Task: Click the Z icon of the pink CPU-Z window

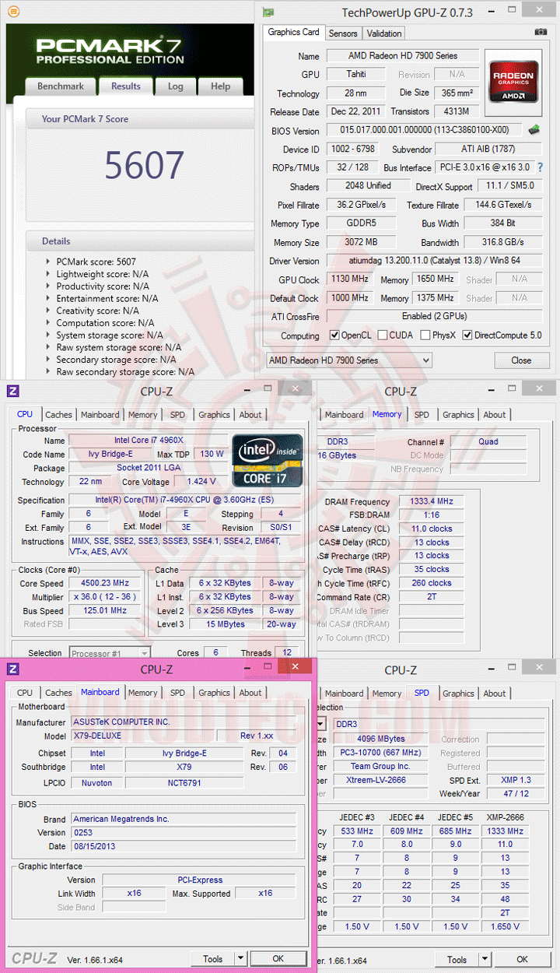Action: pos(12,669)
